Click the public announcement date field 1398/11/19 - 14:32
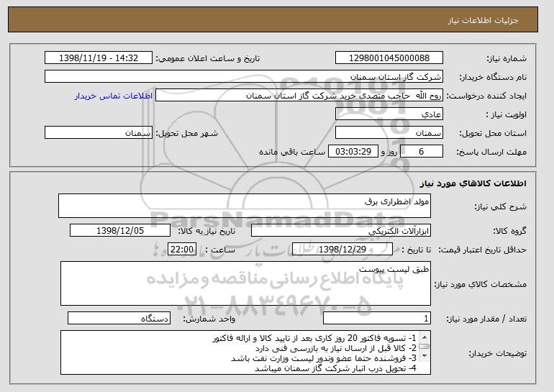 [x=99, y=58]
